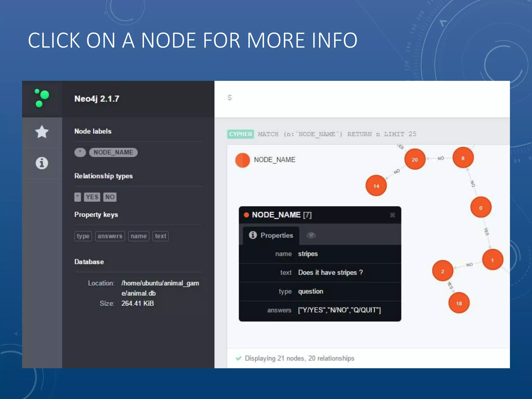Image resolution: width=532 pixels, height=399 pixels.
Task: Click the YES relationship between nodes 0 and 1
Action: 486,231
